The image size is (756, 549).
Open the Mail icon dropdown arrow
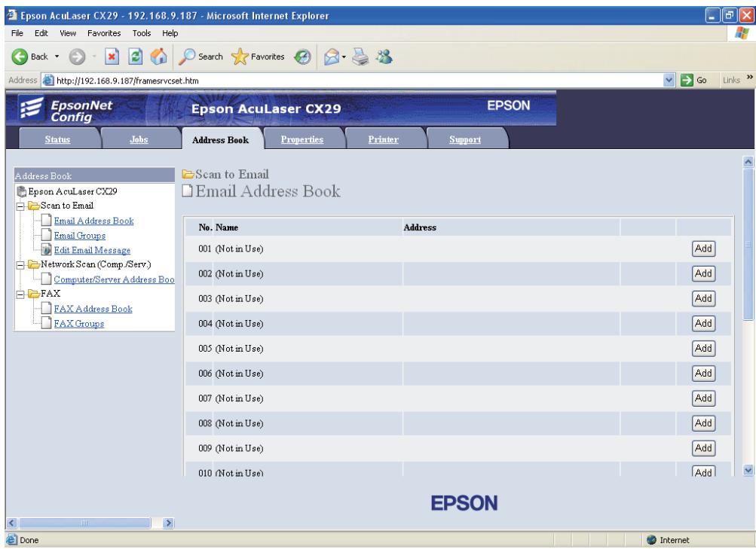[x=344, y=56]
